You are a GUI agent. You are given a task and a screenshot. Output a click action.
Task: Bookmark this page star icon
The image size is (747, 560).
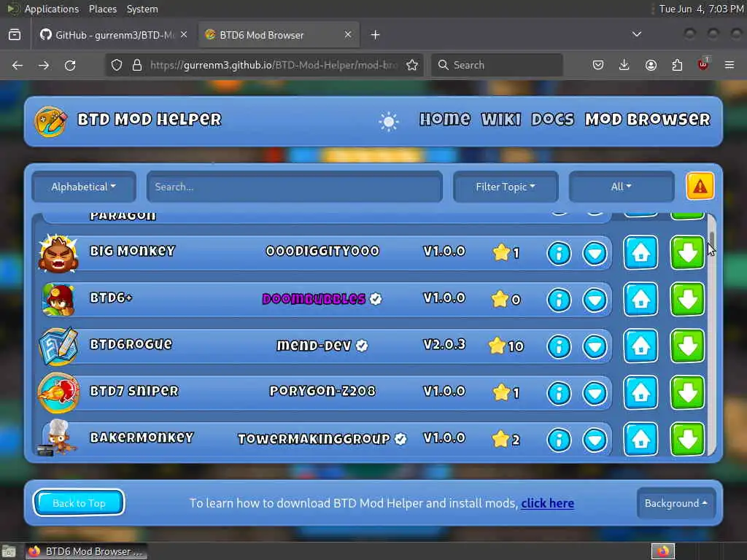pos(412,65)
